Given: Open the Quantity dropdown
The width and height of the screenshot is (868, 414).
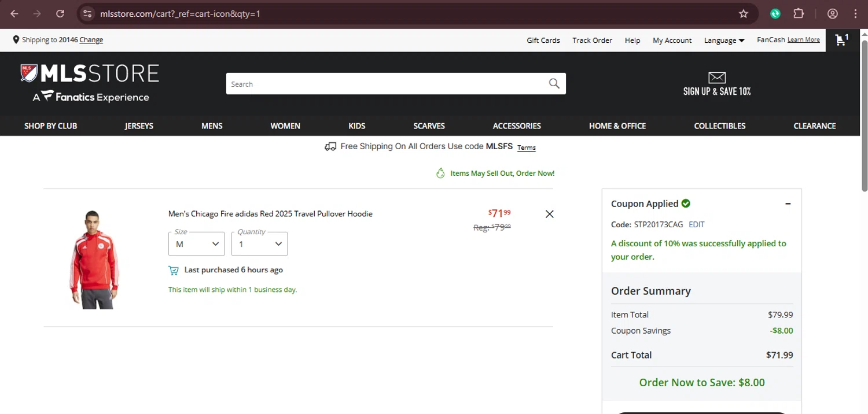Looking at the screenshot, I should point(259,243).
